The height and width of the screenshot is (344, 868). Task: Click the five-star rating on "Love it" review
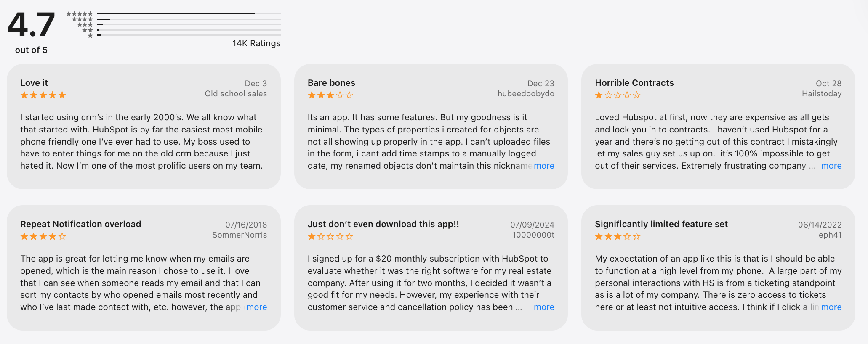43,95
